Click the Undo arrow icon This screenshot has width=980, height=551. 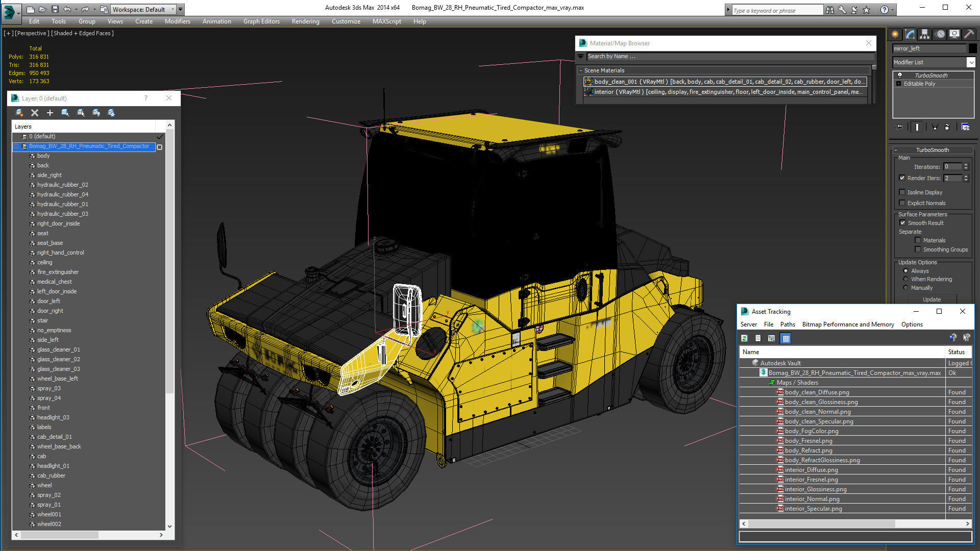point(67,9)
